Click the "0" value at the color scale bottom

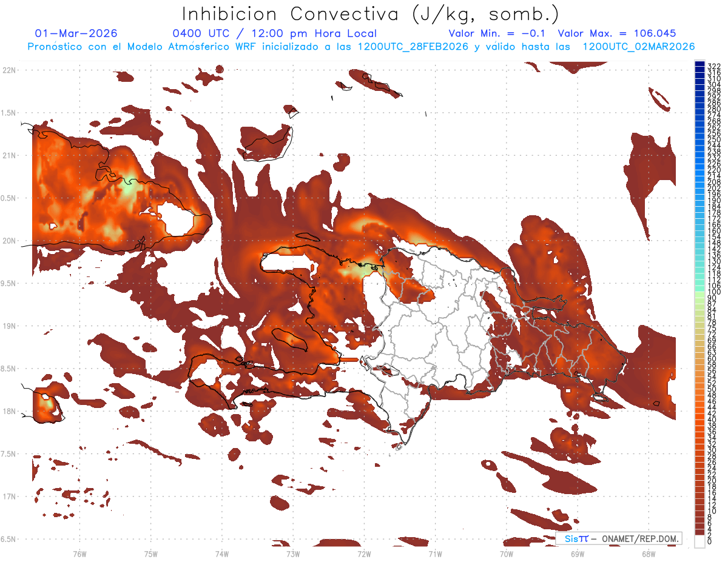[x=709, y=541]
